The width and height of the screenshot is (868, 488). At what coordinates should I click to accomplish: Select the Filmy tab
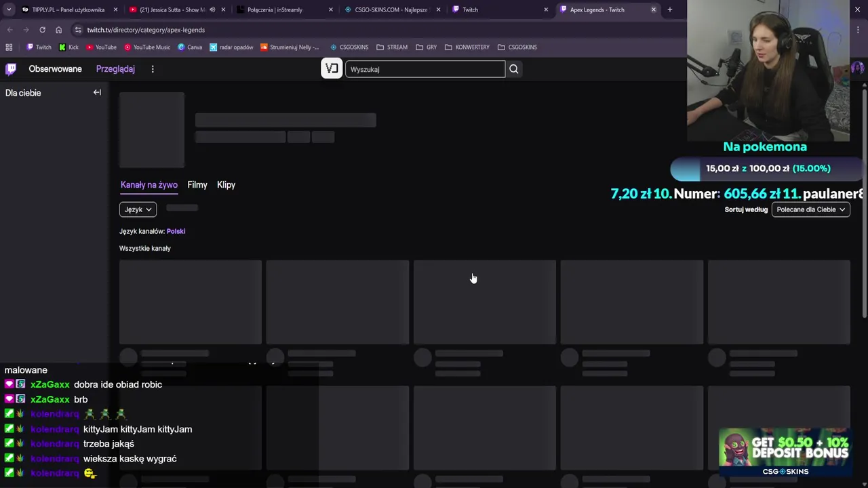coord(197,185)
